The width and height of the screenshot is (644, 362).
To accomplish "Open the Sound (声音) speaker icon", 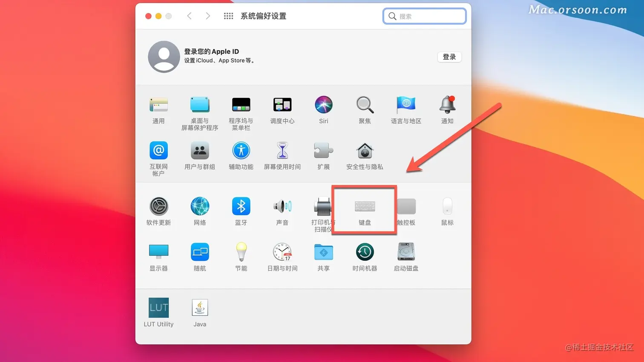I will 282,206.
